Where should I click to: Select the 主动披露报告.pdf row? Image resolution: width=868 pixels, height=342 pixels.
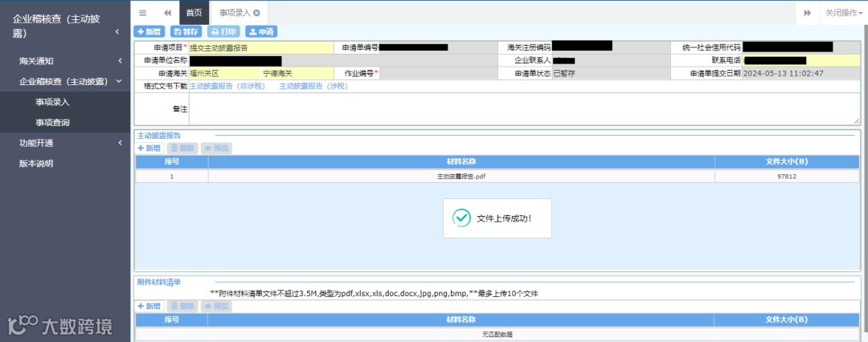coord(497,177)
